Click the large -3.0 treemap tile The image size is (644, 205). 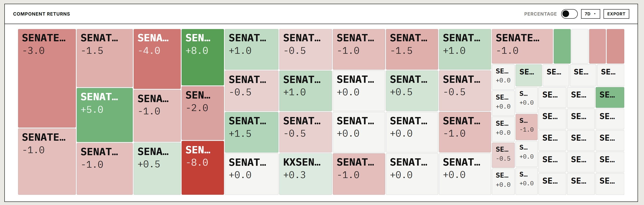tap(47, 78)
